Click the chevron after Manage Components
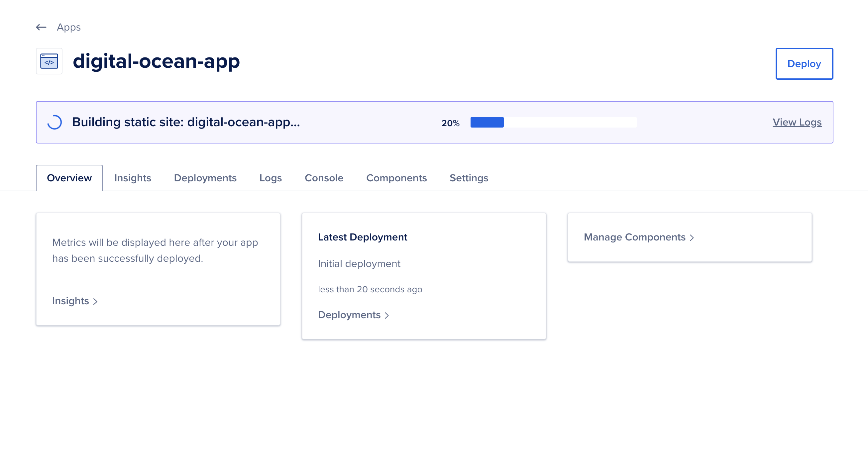868x465 pixels. coord(692,238)
